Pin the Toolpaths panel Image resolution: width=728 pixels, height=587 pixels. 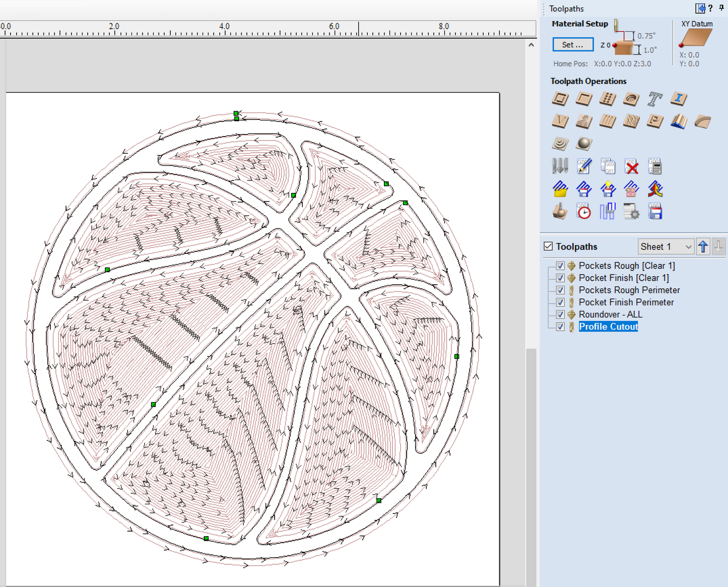[x=721, y=8]
